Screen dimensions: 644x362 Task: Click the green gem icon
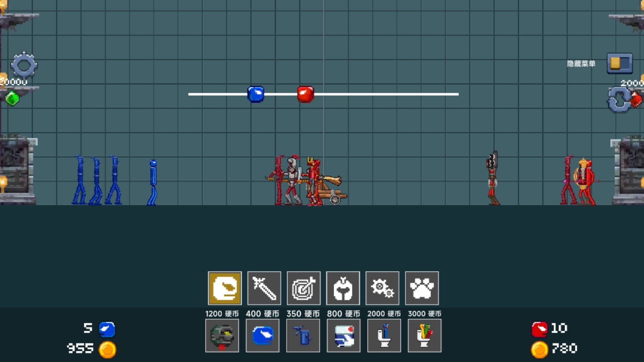pyautogui.click(x=13, y=99)
